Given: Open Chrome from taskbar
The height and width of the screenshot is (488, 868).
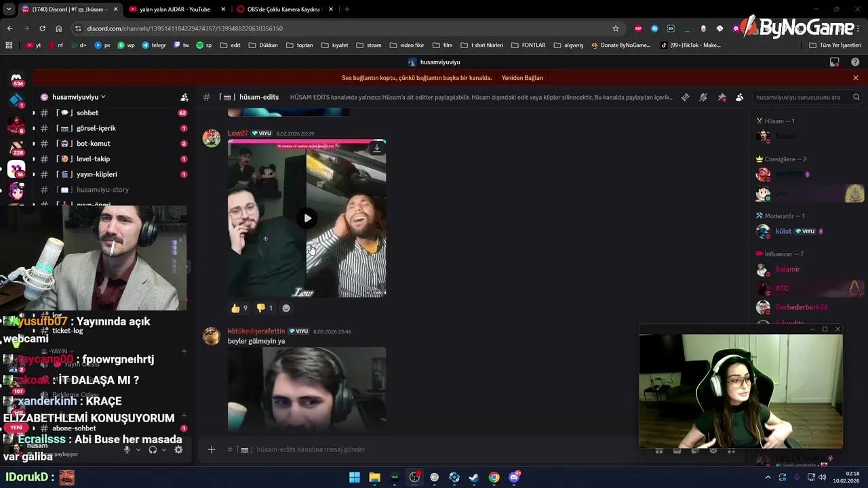Looking at the screenshot, I should click(494, 477).
